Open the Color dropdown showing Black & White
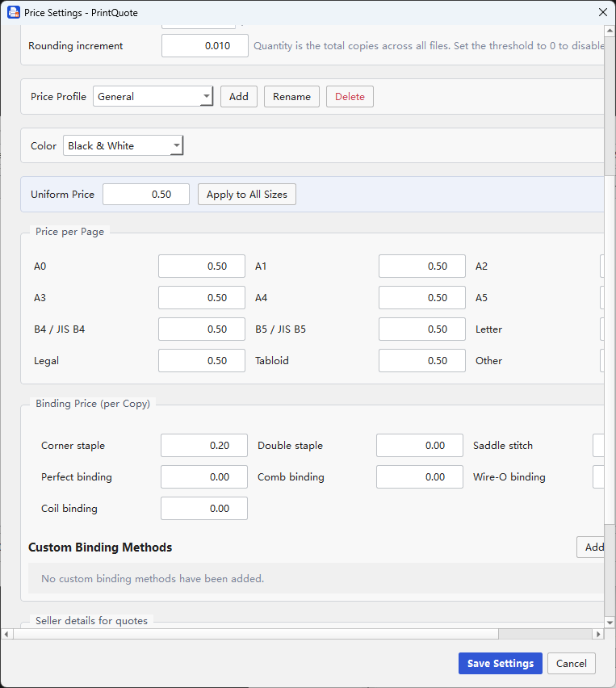Image resolution: width=616 pixels, height=688 pixels. pyautogui.click(x=124, y=145)
